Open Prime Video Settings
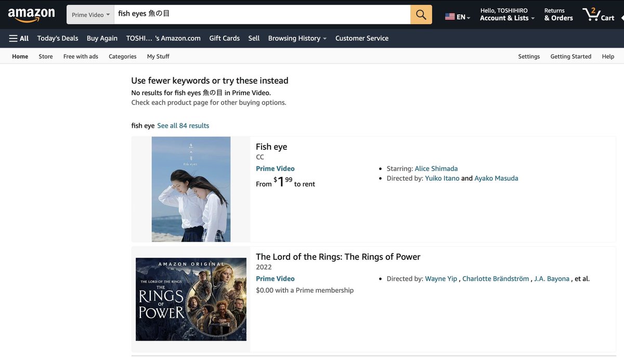The height and width of the screenshot is (364, 624). pyautogui.click(x=529, y=57)
